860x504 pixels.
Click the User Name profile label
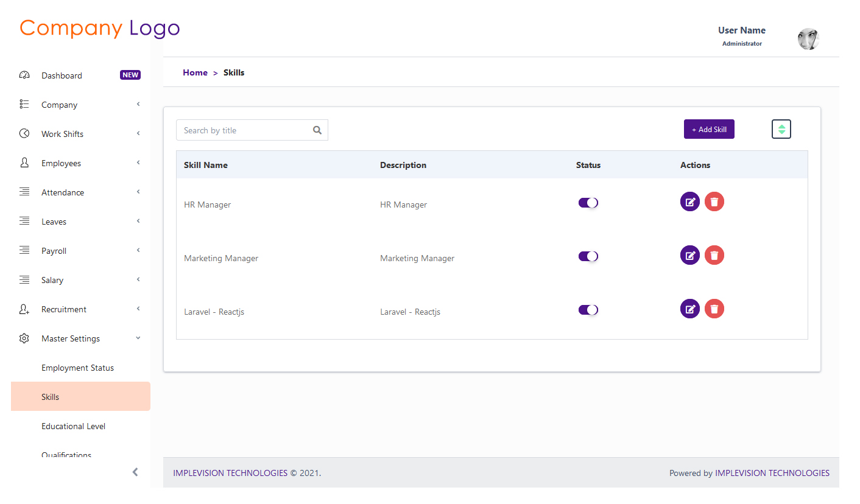click(742, 30)
